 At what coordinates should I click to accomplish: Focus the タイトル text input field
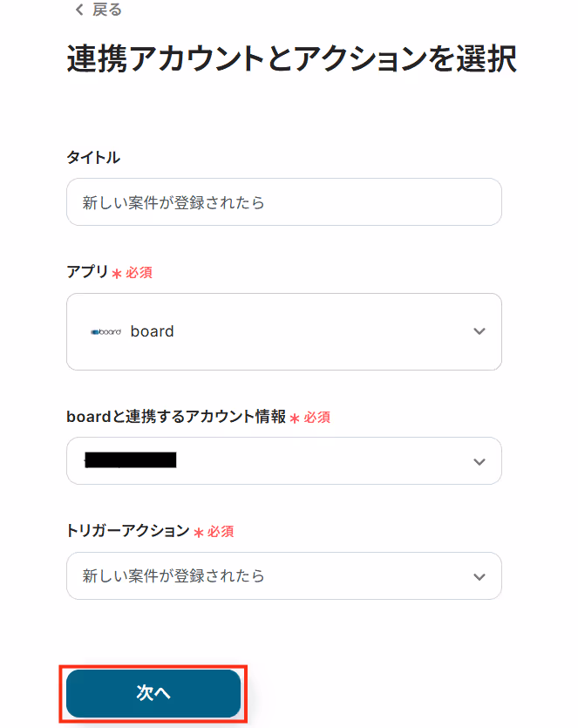[283, 202]
